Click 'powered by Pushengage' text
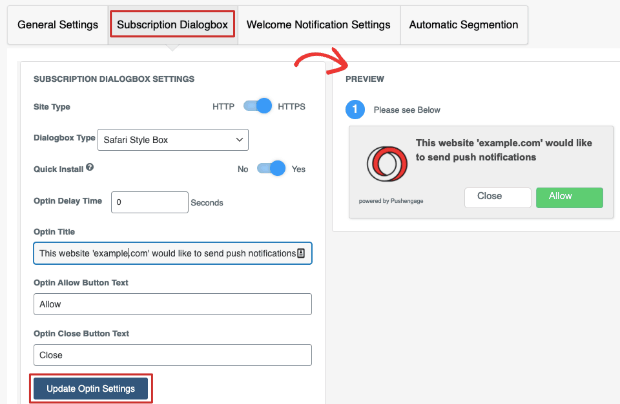This screenshot has width=620, height=404. coord(391,201)
